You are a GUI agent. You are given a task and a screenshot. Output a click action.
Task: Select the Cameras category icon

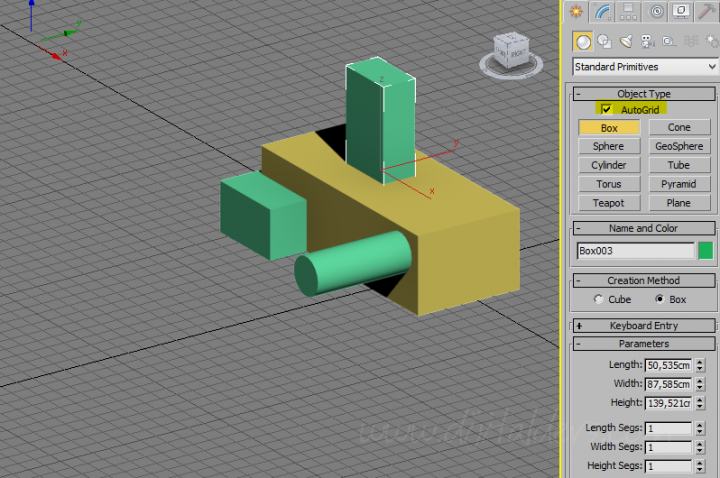point(647,41)
